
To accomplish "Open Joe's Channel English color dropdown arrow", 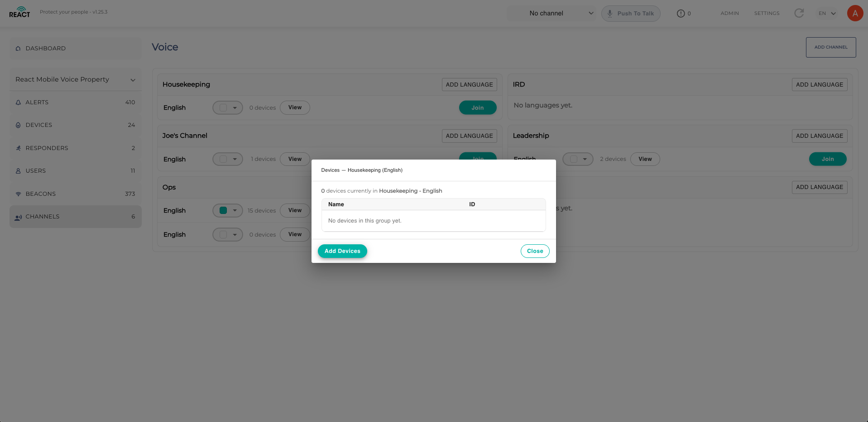I will 235,159.
